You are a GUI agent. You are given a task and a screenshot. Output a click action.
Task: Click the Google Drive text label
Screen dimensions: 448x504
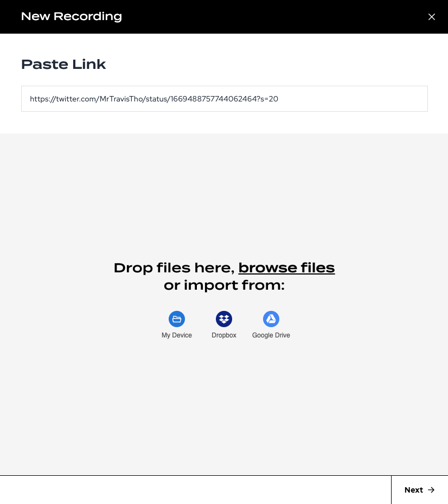(271, 335)
